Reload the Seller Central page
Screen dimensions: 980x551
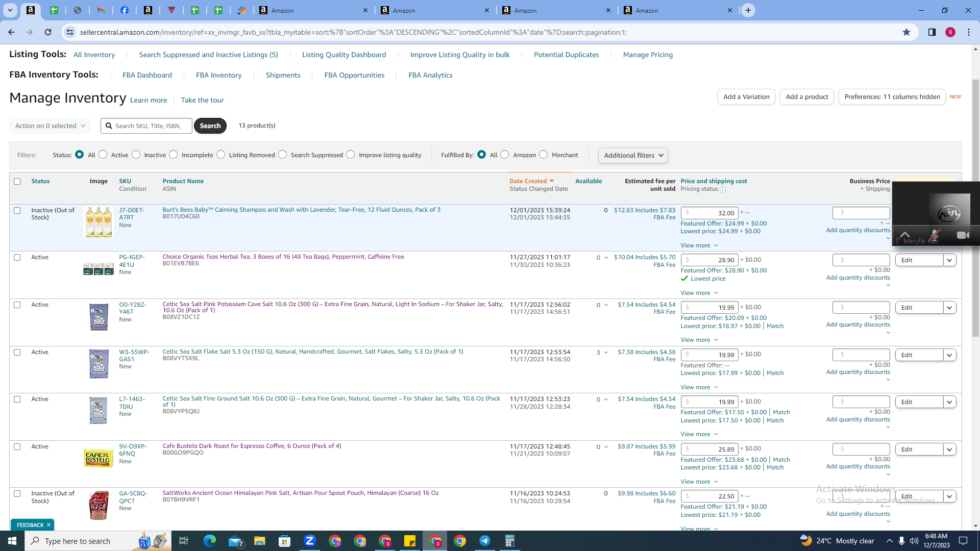[48, 32]
